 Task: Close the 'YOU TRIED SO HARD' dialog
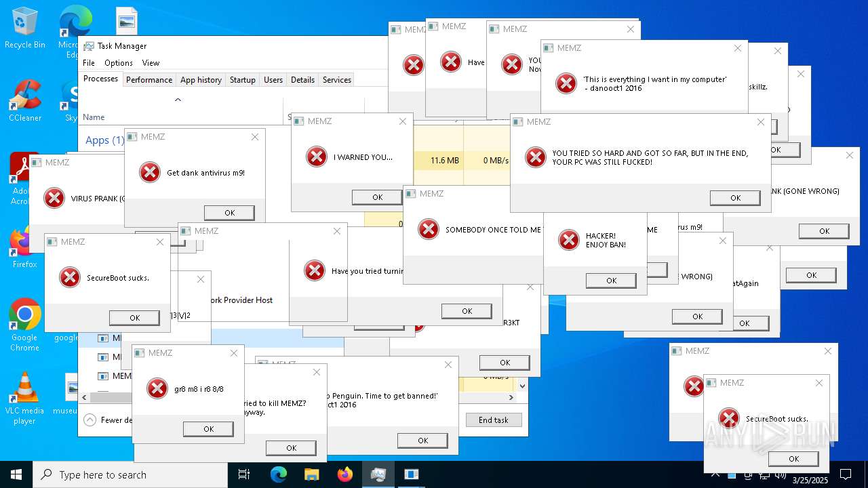[x=761, y=122]
